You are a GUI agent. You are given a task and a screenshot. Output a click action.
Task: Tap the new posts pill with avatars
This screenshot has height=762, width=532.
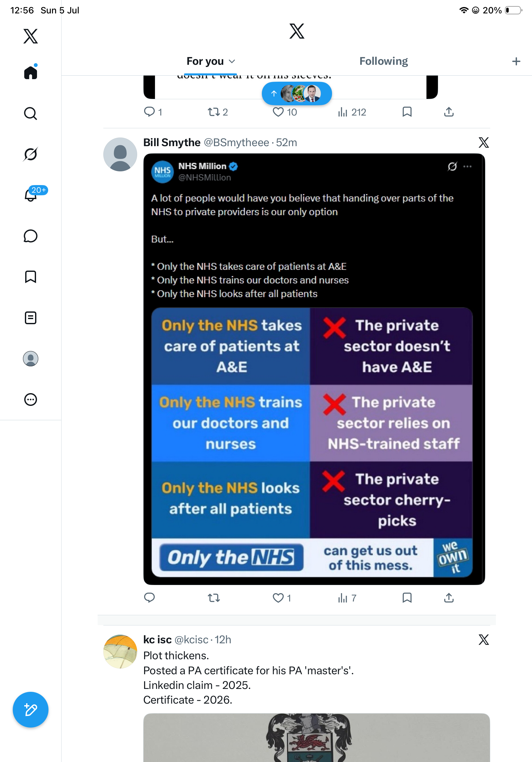pos(297,93)
